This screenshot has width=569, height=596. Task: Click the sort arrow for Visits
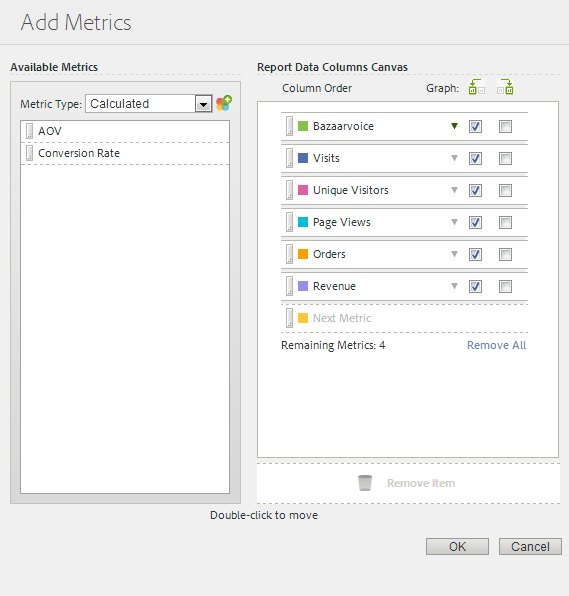pos(454,158)
